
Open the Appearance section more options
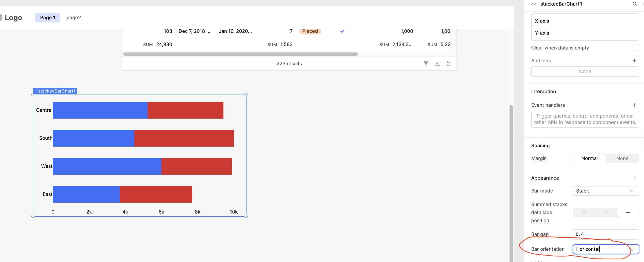click(634, 178)
